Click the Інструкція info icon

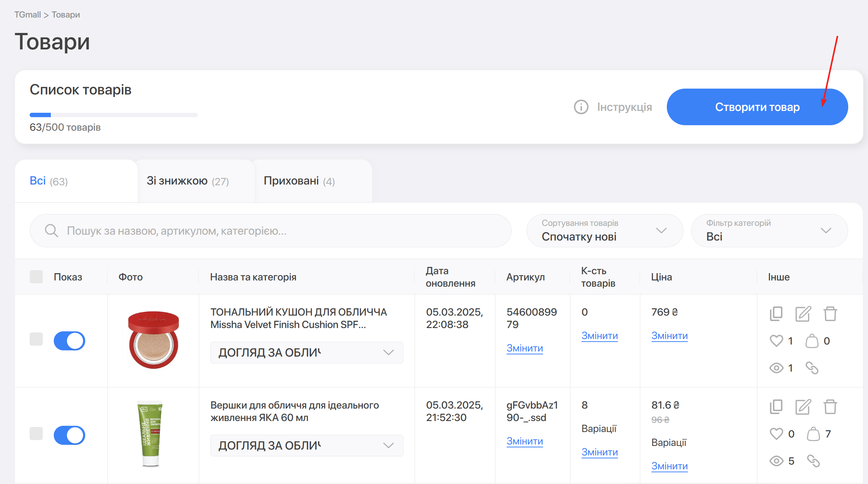(x=581, y=107)
